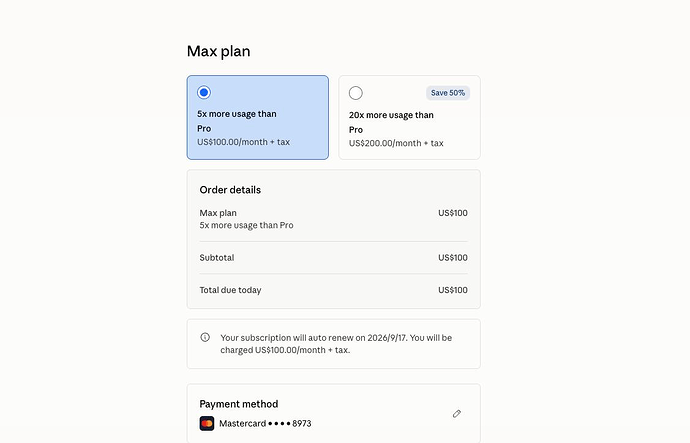Click the subscription auto renew notice text

pos(336,344)
